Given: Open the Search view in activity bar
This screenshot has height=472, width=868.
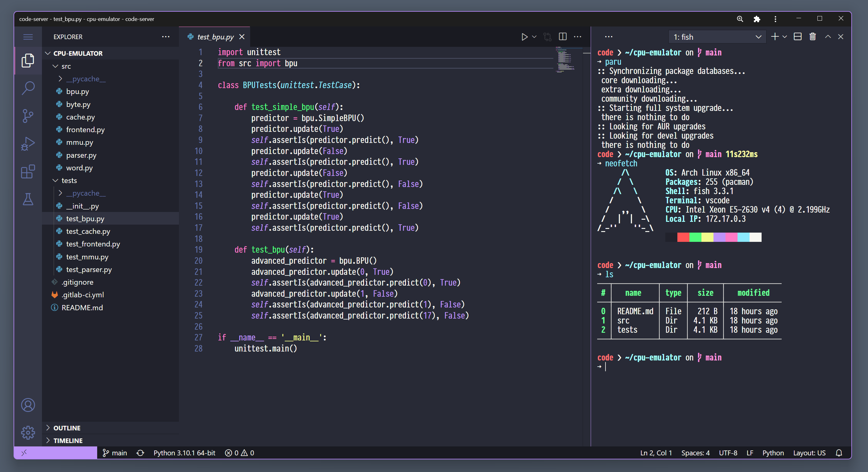Looking at the screenshot, I should (x=28, y=88).
